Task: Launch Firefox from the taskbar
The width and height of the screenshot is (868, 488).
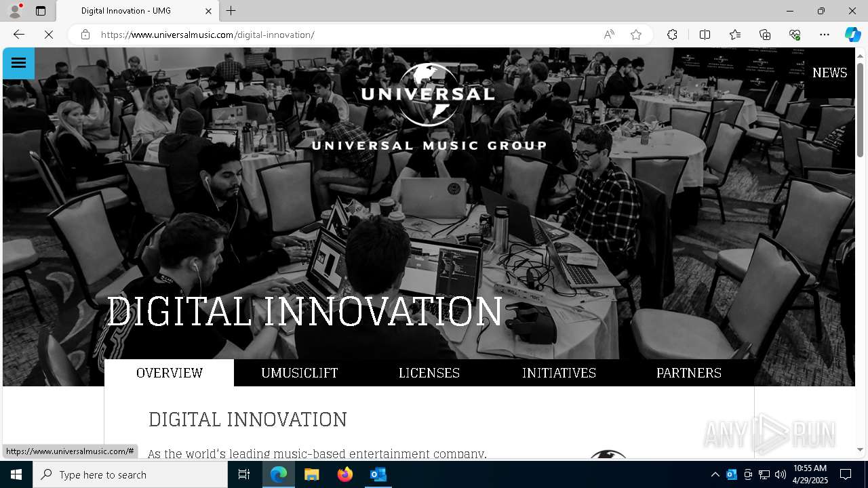Action: [x=344, y=474]
